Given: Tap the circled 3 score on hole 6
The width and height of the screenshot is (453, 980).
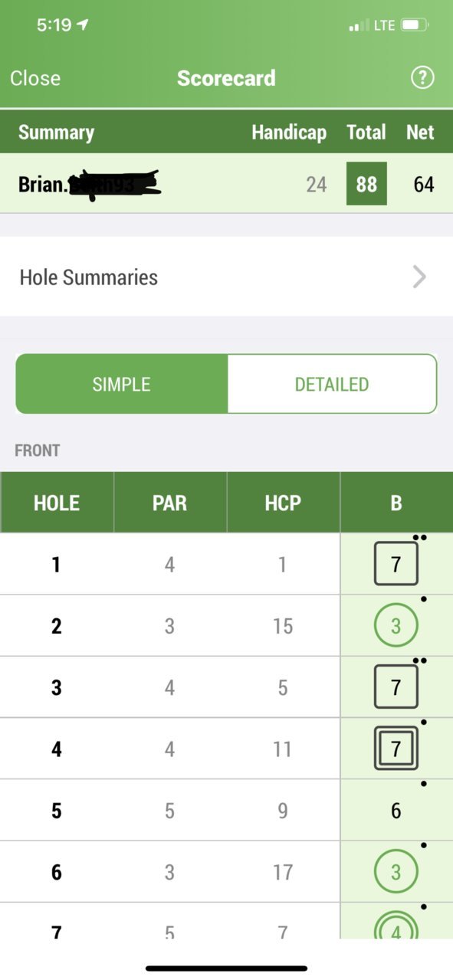Looking at the screenshot, I should tap(396, 871).
